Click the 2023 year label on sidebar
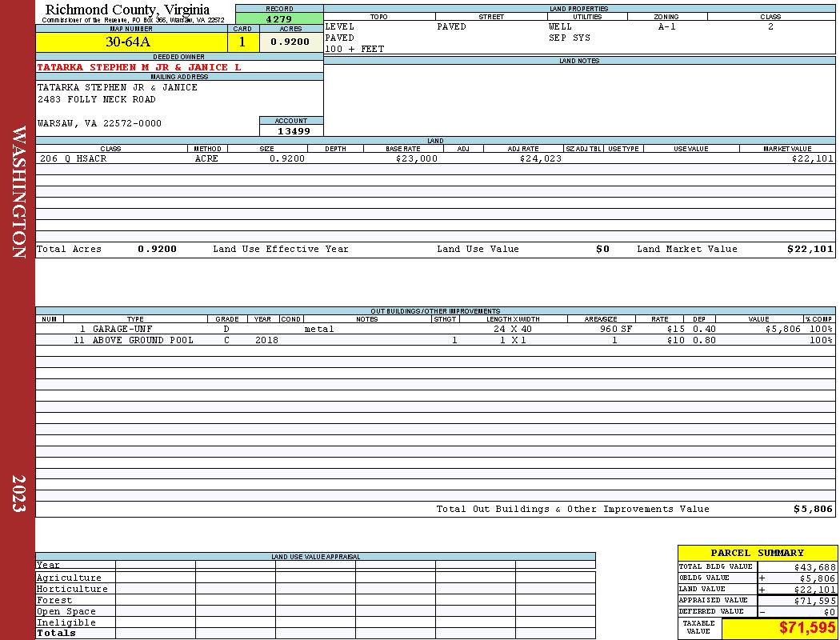The height and width of the screenshot is (640, 840). click(x=18, y=494)
